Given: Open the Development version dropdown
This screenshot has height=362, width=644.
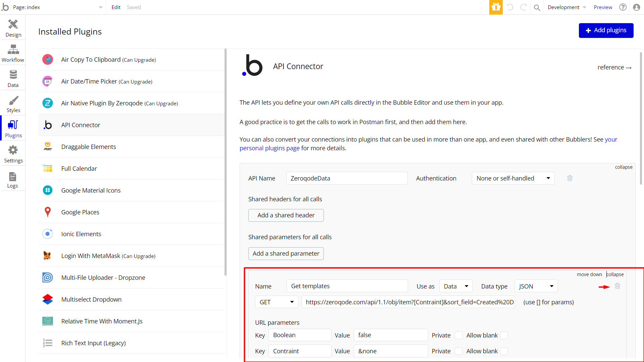Looking at the screenshot, I should click(x=566, y=7).
